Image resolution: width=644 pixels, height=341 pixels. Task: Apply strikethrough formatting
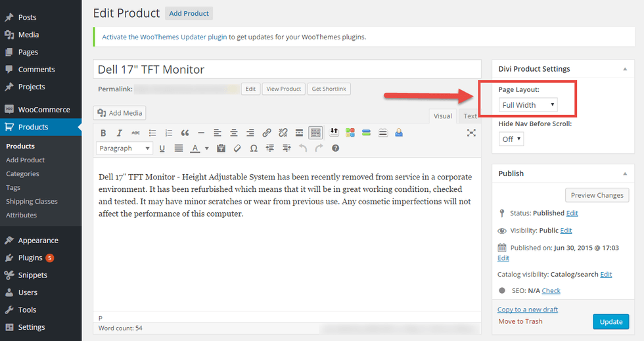click(x=135, y=133)
